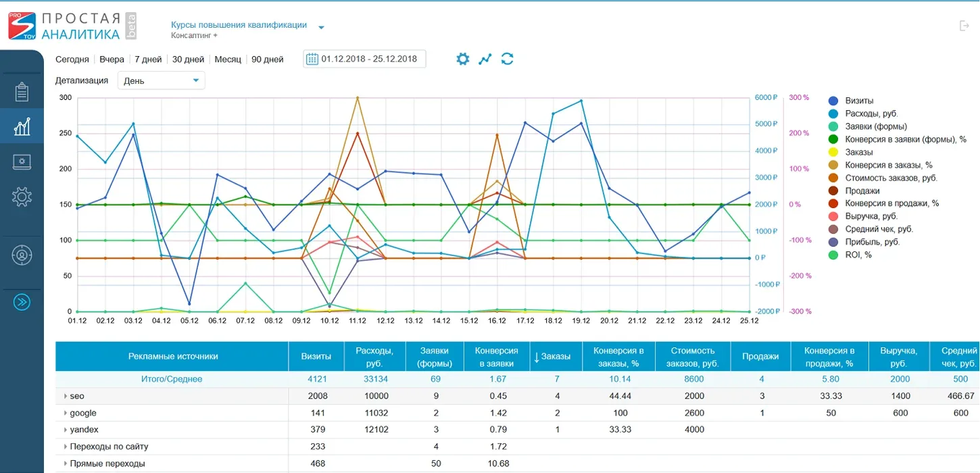
Task: Open the gear settings sidebar icon
Action: (22, 197)
